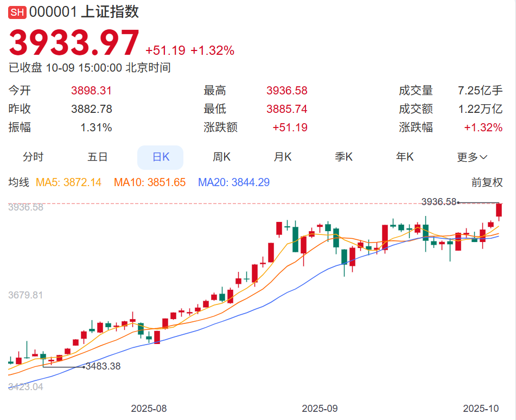Select the 日K daily candlestick tab
Image resolution: width=516 pixels, height=420 pixels.
[161, 157]
